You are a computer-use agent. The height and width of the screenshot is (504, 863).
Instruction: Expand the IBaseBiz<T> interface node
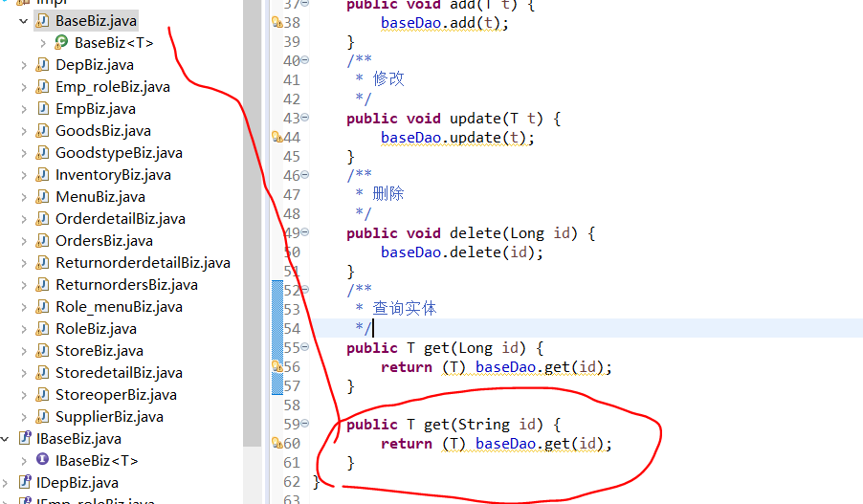[24, 461]
